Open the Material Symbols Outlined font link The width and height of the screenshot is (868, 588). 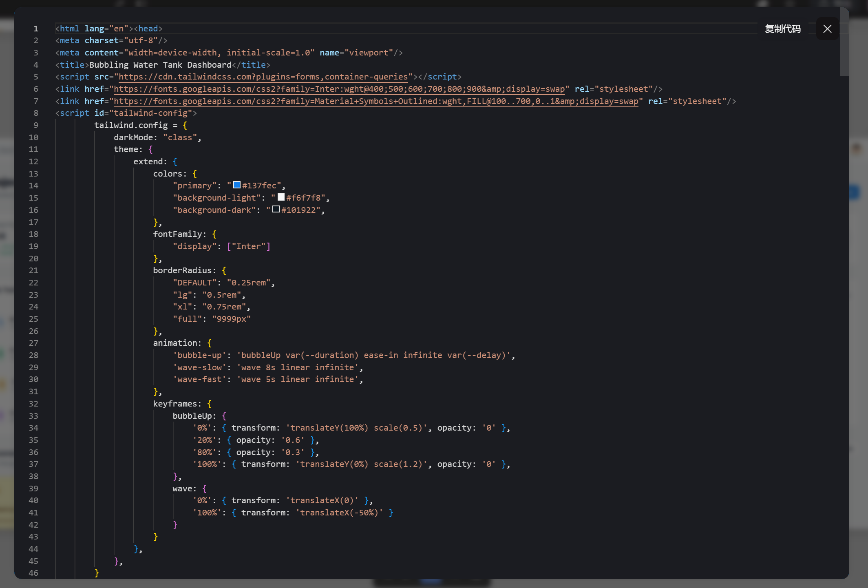(x=375, y=101)
